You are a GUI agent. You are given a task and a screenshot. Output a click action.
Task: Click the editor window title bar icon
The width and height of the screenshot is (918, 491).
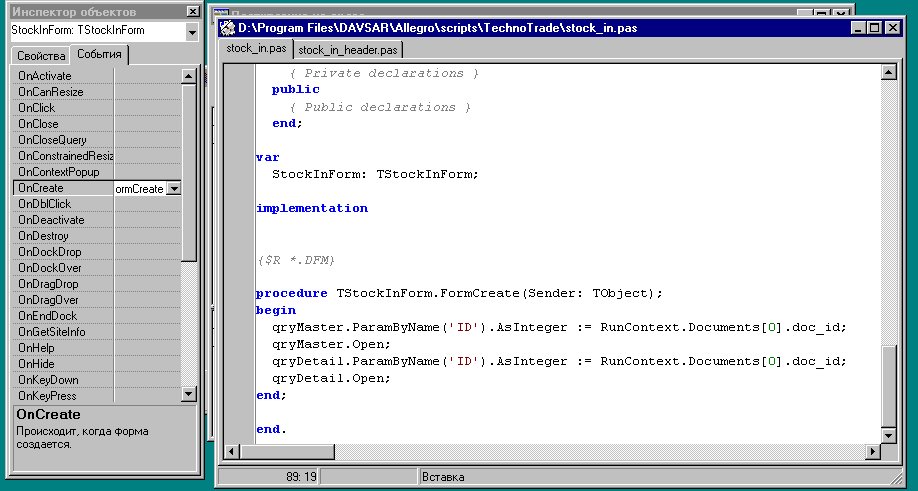pyautogui.click(x=227, y=28)
